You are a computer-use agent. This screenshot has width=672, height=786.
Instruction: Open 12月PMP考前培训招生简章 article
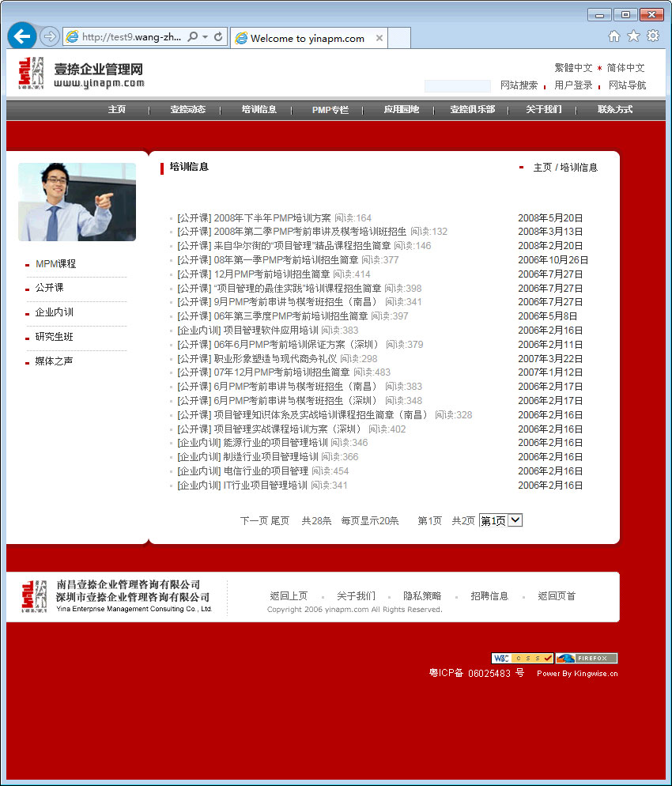[x=272, y=274]
